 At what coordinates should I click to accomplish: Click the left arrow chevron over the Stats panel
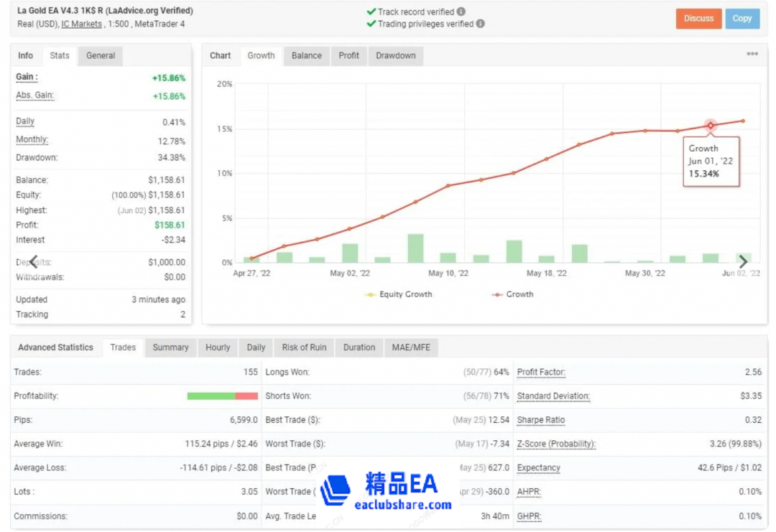click(32, 262)
